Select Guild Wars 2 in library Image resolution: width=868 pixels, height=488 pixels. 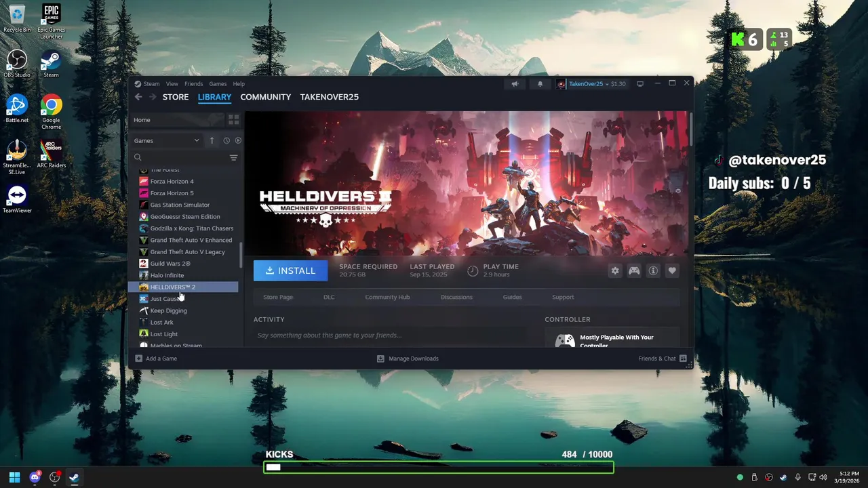(x=183, y=264)
